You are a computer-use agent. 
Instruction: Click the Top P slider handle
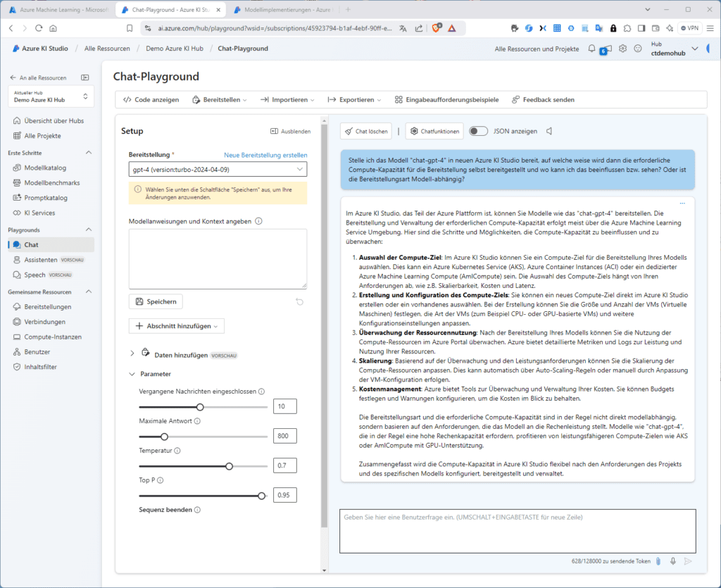click(x=262, y=496)
